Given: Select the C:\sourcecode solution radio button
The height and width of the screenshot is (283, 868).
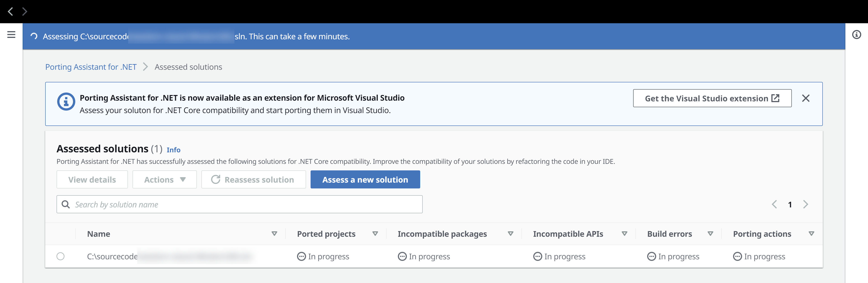Looking at the screenshot, I should pos(61,256).
